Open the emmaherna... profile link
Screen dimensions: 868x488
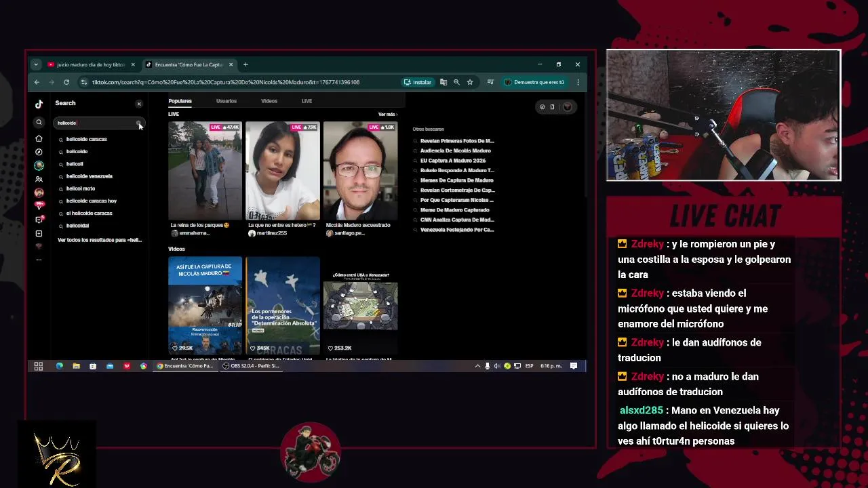pyautogui.click(x=191, y=233)
